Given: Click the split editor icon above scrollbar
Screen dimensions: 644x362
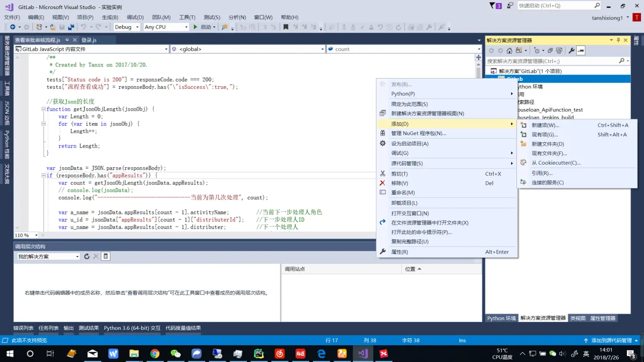Looking at the screenshot, I should click(479, 57).
